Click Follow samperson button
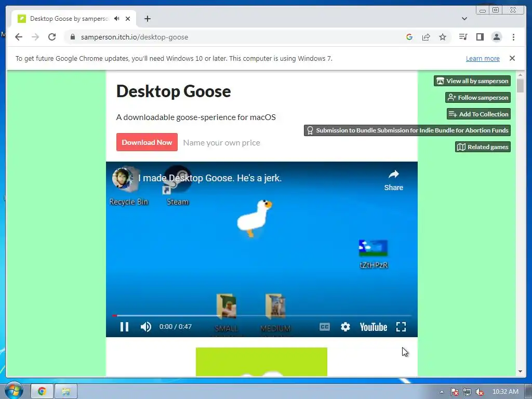The height and width of the screenshot is (399, 532). (x=478, y=97)
